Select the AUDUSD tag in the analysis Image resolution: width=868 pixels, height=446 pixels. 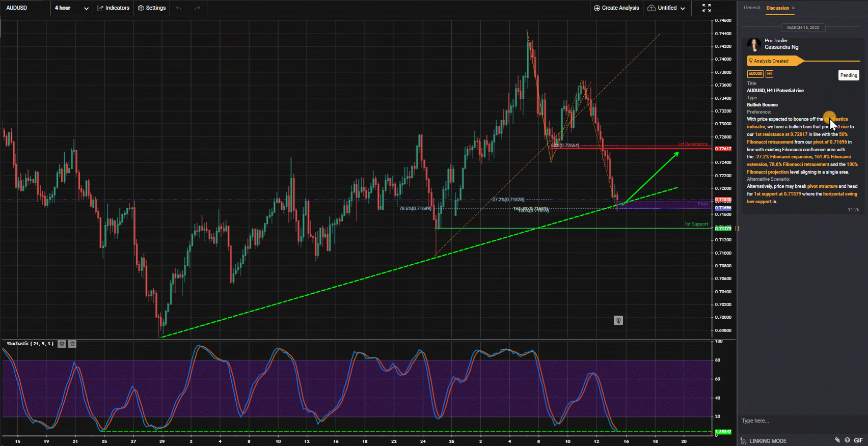[x=755, y=74]
